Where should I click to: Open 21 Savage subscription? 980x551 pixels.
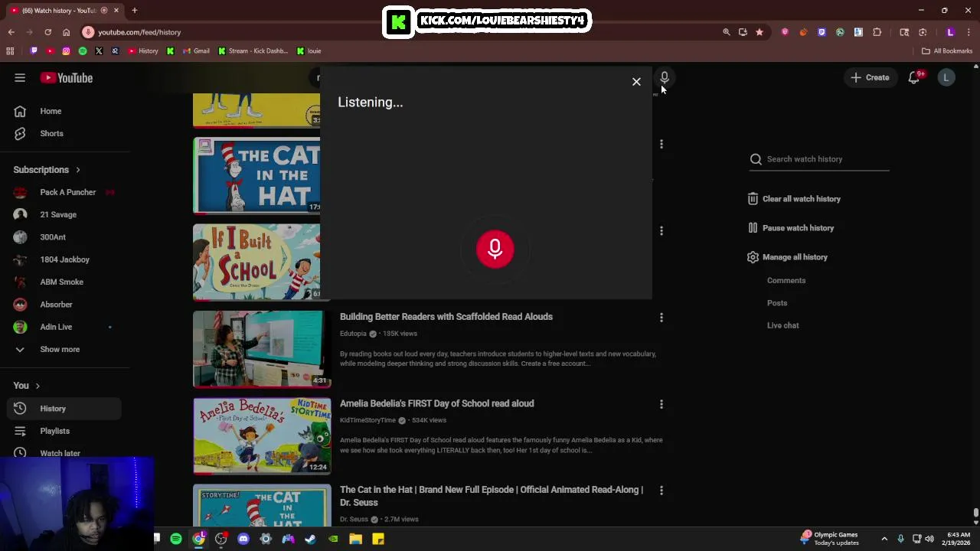[x=65, y=214]
